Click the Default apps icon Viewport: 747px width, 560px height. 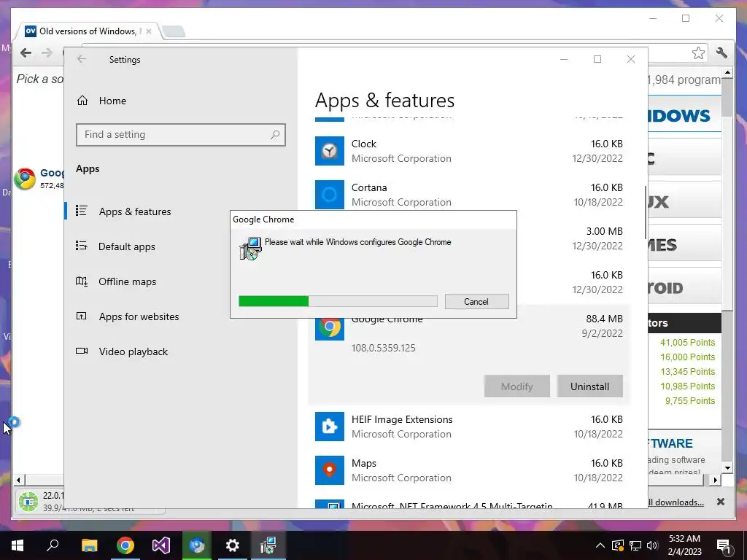tap(82, 246)
